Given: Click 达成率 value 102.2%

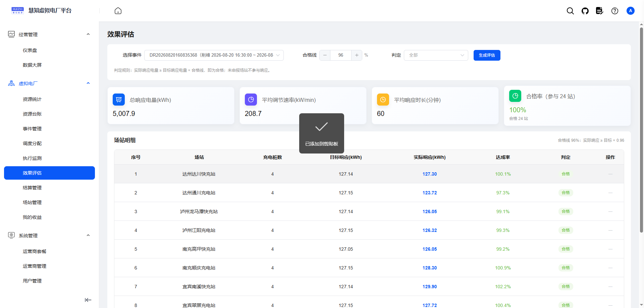Looking at the screenshot, I should [x=503, y=287].
